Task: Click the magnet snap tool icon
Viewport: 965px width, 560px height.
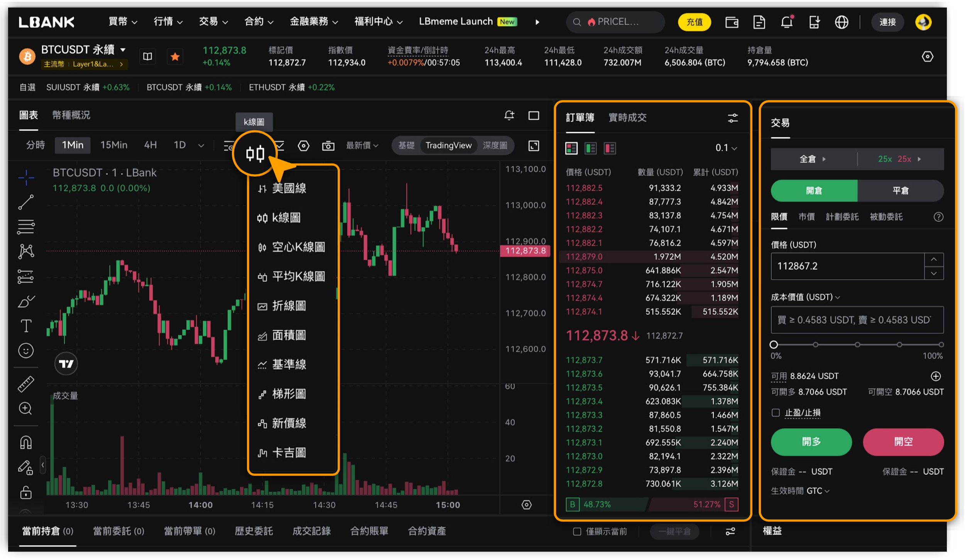Action: coord(26,442)
